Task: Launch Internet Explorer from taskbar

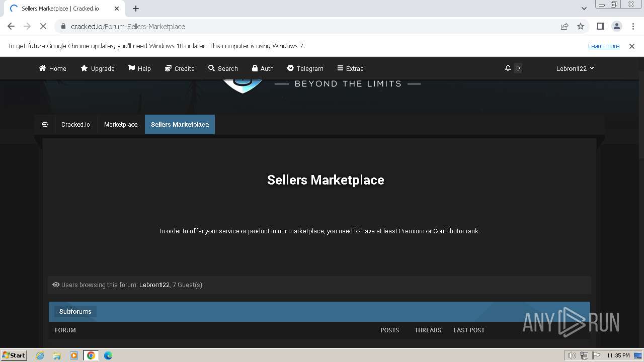Action: coord(40,355)
